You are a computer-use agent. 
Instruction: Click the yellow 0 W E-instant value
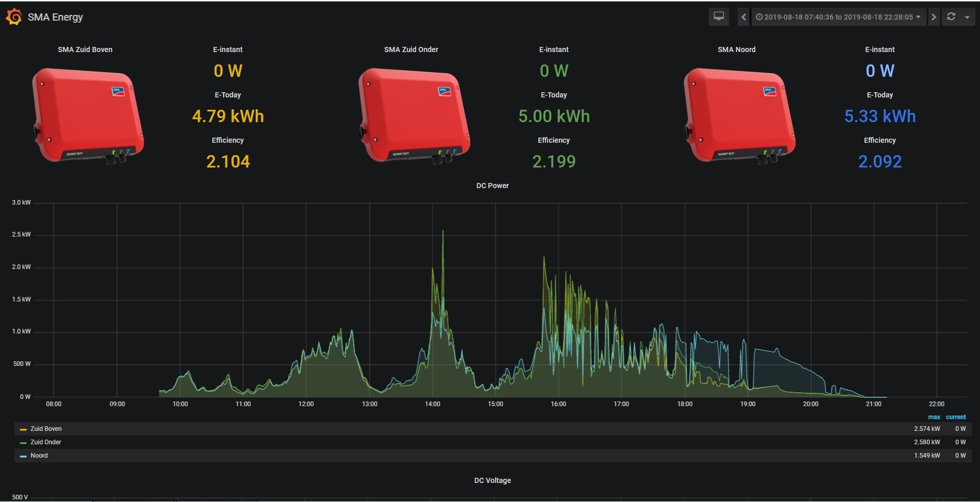(228, 71)
